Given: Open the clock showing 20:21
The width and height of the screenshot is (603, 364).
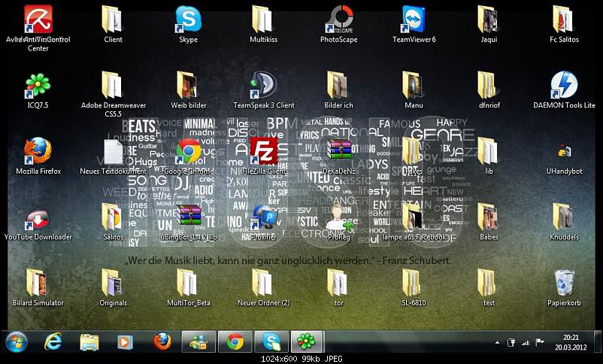Looking at the screenshot, I should point(571,342).
